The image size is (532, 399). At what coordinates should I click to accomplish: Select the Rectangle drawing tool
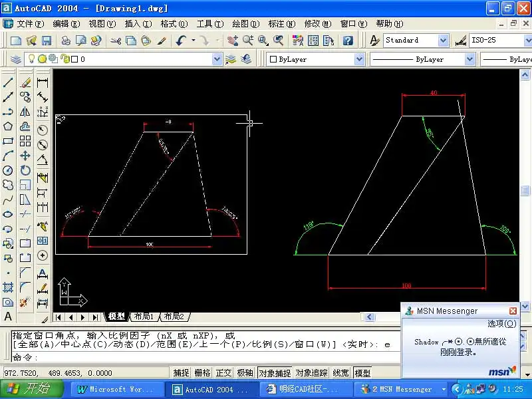pos(8,141)
